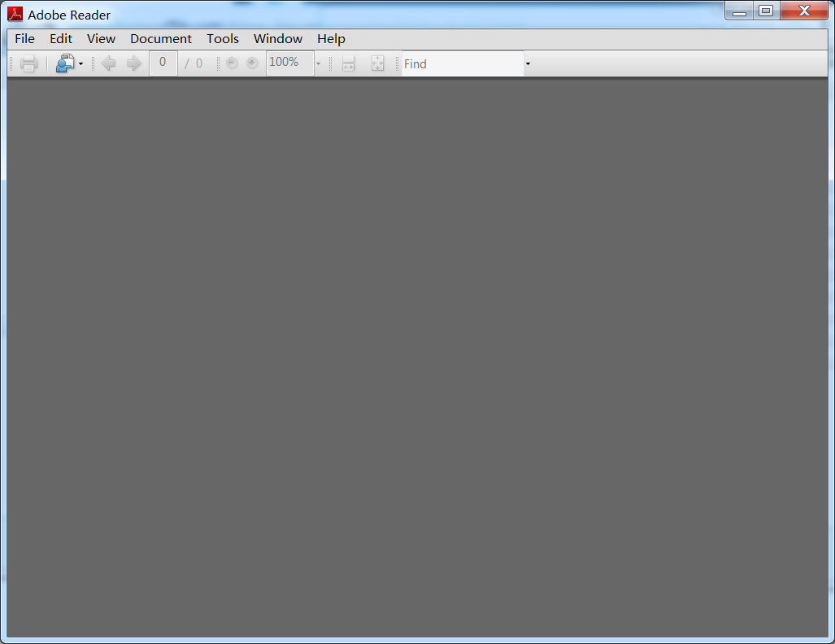The width and height of the screenshot is (835, 644).
Task: Click the Zoom Out minus icon
Action: (x=233, y=63)
